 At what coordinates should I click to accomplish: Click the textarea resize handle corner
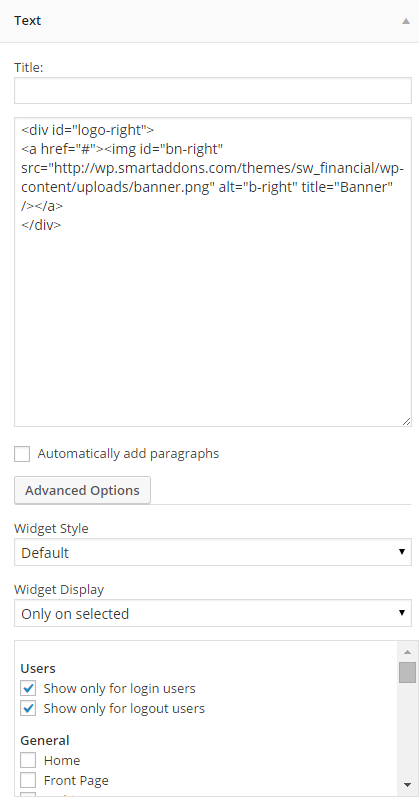point(406,421)
